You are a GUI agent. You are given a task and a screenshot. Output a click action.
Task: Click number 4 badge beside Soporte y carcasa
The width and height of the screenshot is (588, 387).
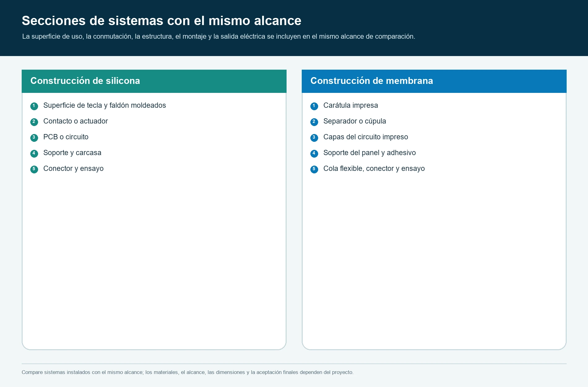click(34, 154)
